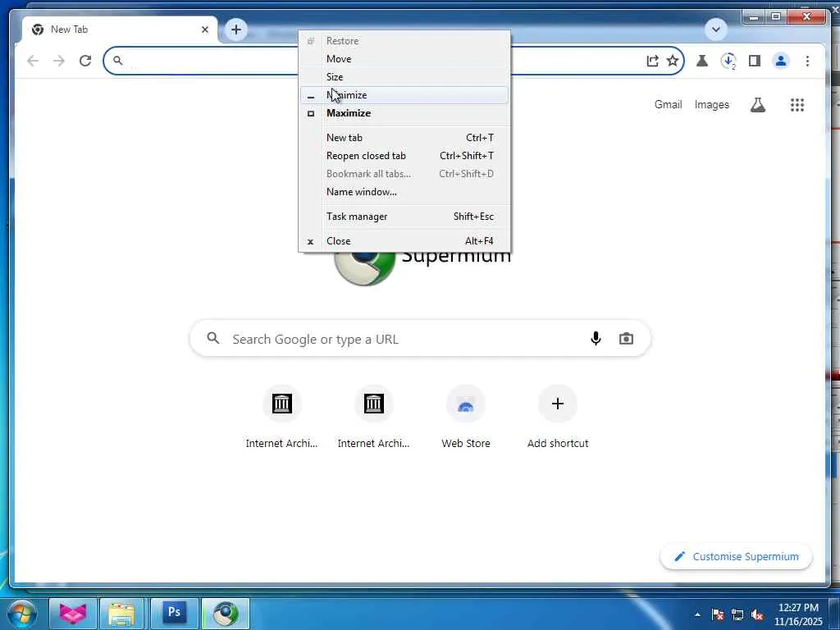
Task: Reload the page with the refresh icon
Action: pos(85,61)
